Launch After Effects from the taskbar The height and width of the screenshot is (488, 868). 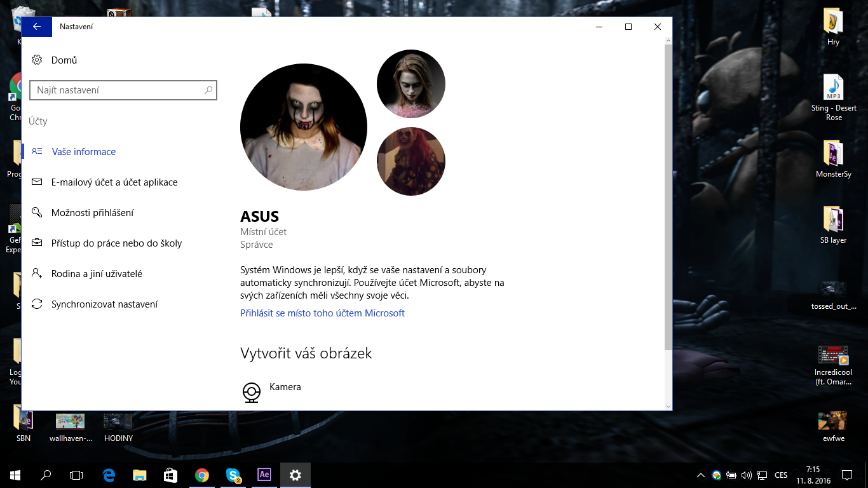[x=264, y=475]
